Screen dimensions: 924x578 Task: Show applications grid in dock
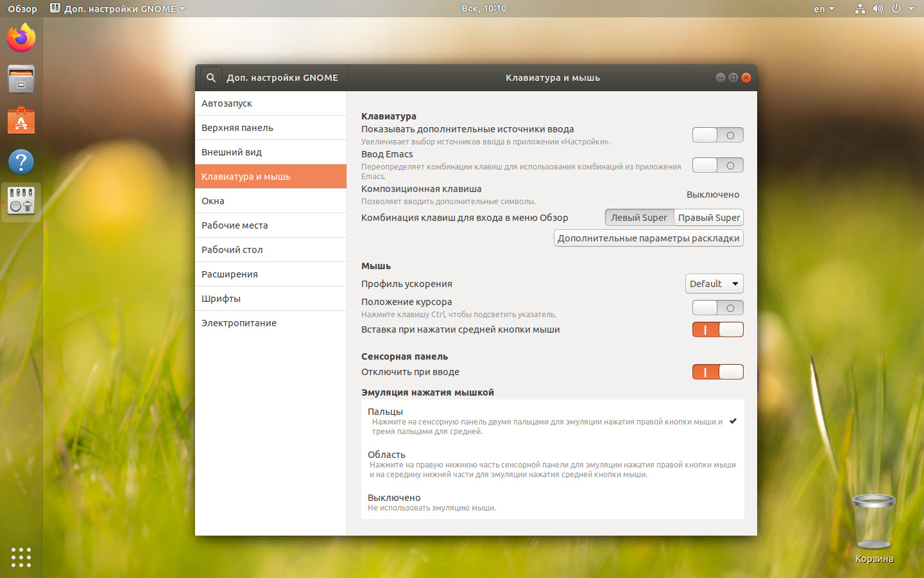pos(21,557)
